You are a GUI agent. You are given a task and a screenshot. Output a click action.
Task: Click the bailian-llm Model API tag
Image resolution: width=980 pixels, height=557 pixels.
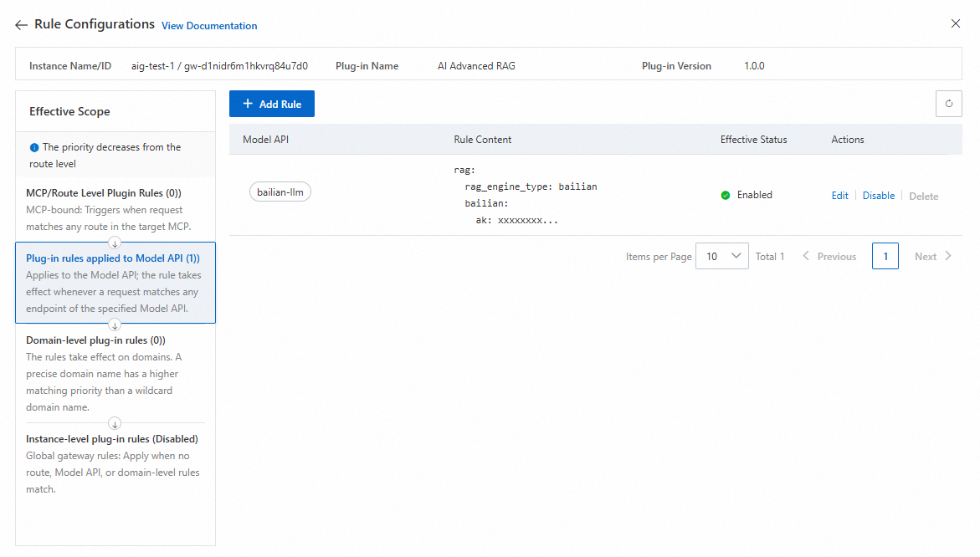[x=280, y=192]
